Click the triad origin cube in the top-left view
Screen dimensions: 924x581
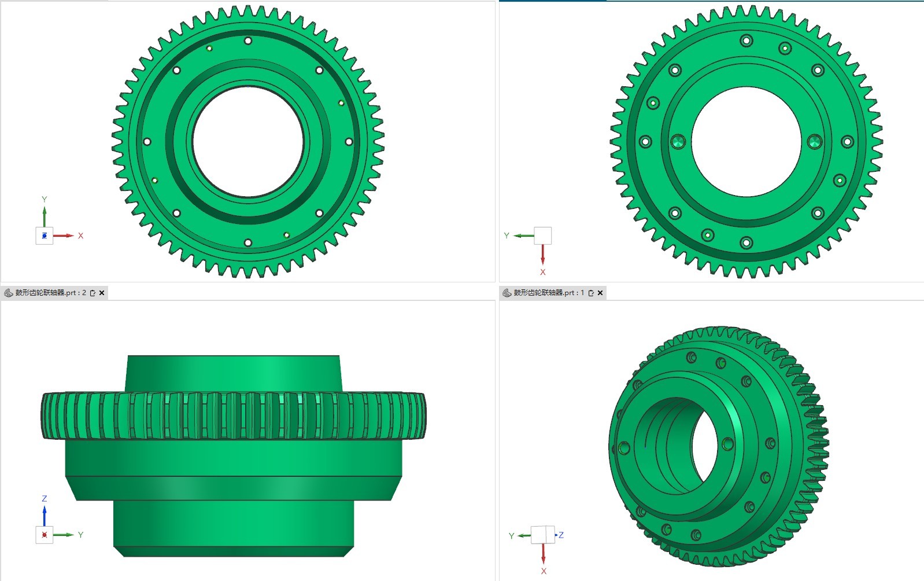coord(45,236)
